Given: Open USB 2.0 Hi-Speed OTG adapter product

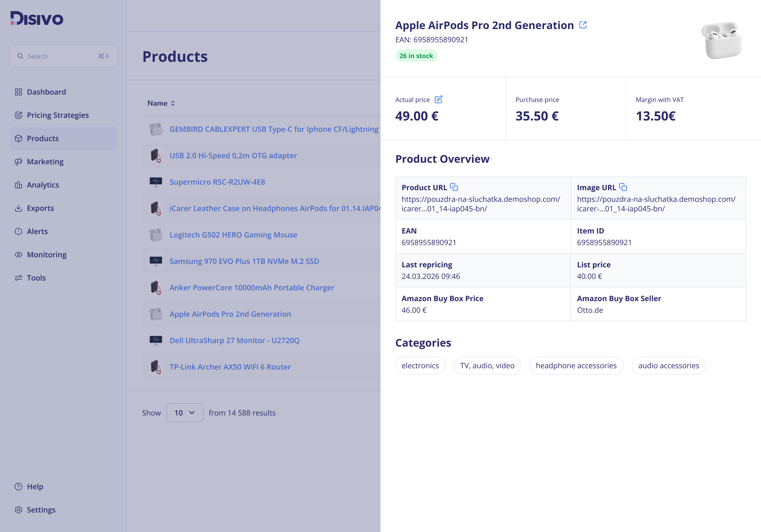Looking at the screenshot, I should (233, 155).
